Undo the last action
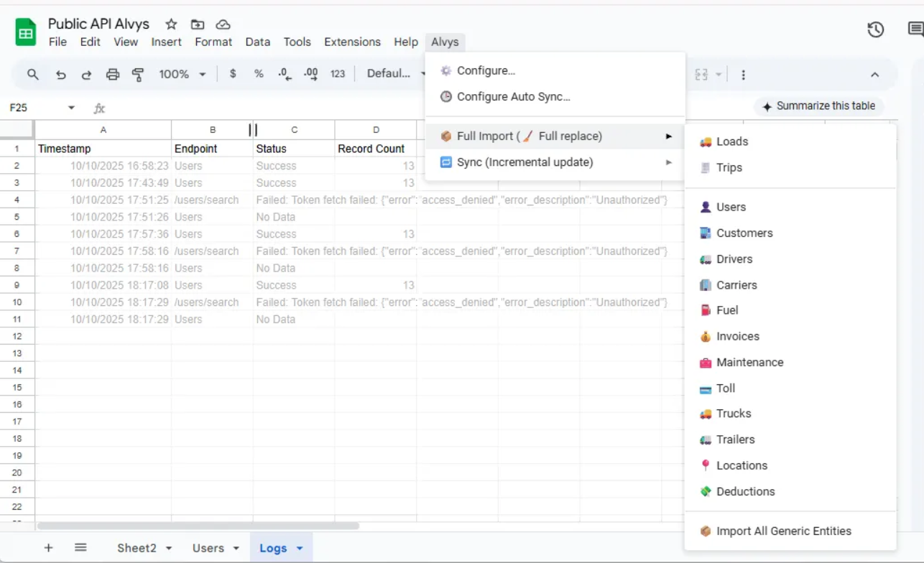This screenshot has height=563, width=924. [61, 74]
